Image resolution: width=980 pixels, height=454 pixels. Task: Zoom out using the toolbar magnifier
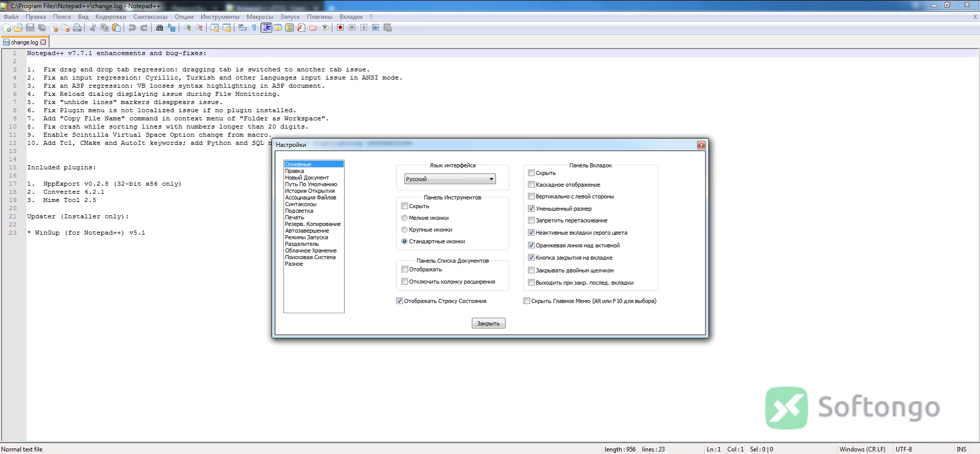point(199,28)
